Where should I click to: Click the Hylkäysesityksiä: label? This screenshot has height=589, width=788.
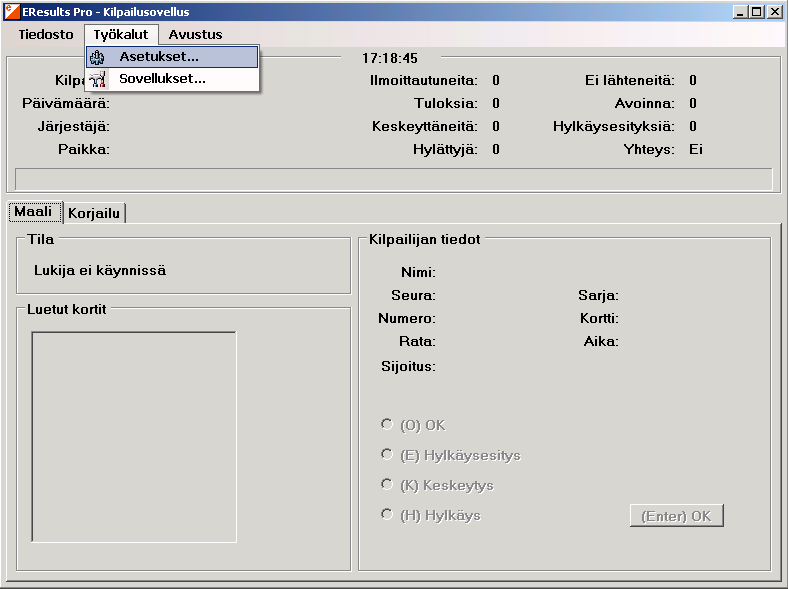614,126
